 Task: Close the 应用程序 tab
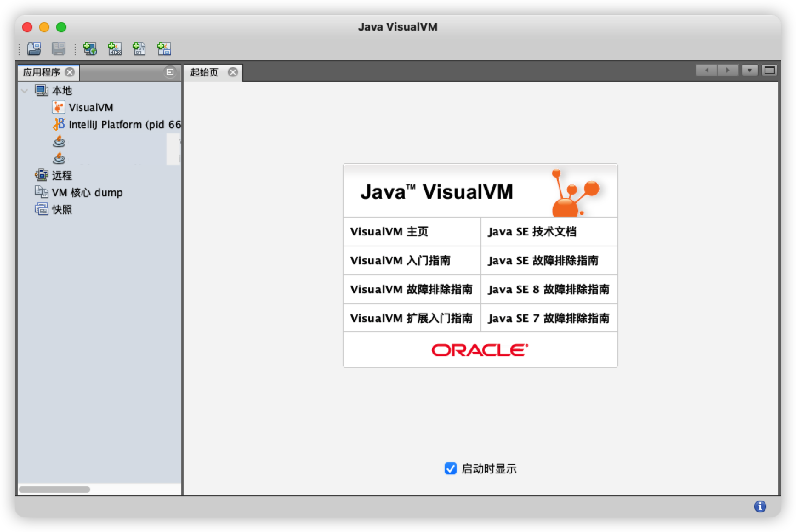pyautogui.click(x=70, y=72)
